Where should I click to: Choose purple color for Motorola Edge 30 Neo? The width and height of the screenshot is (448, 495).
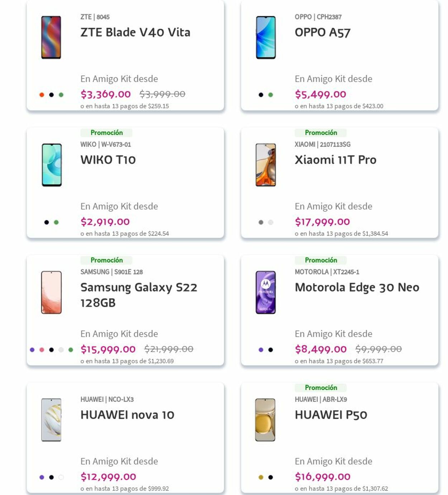[x=261, y=350]
